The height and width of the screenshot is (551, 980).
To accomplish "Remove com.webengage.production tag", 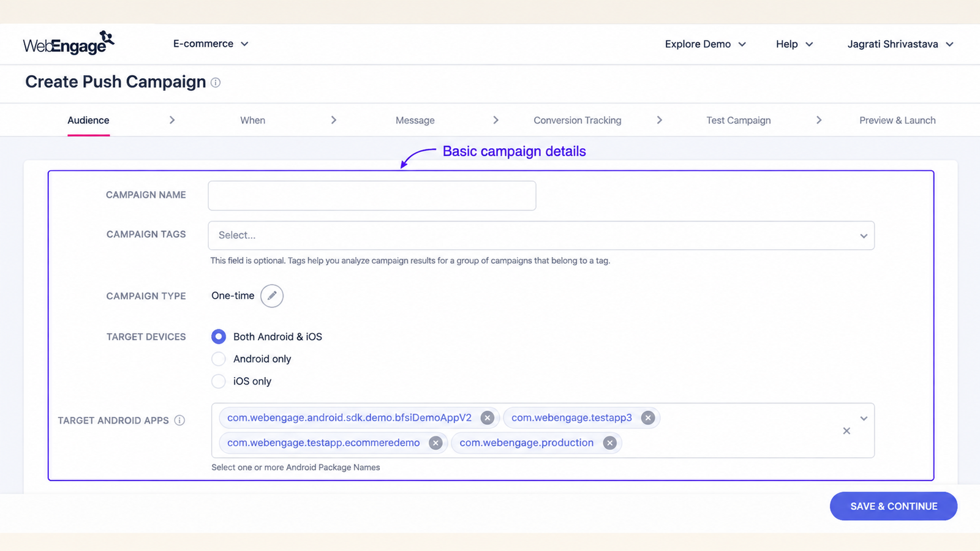I will (609, 443).
